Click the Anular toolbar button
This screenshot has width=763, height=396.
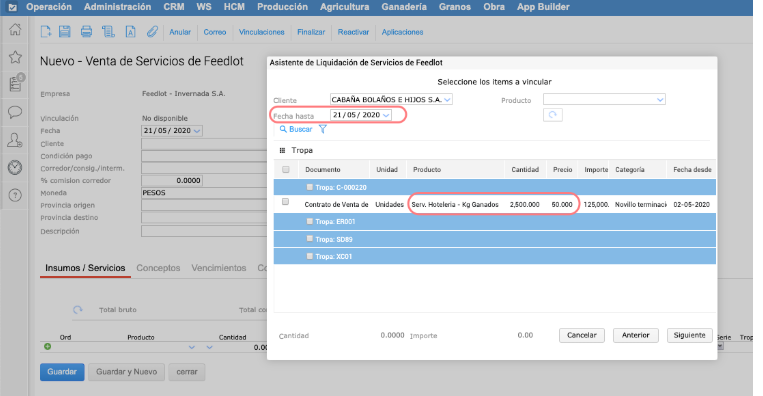[x=180, y=32]
